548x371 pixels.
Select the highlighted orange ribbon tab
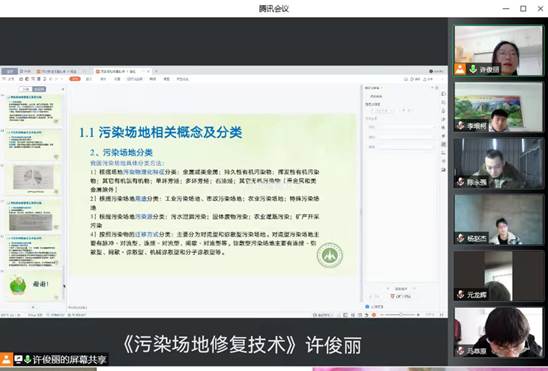tap(75, 79)
